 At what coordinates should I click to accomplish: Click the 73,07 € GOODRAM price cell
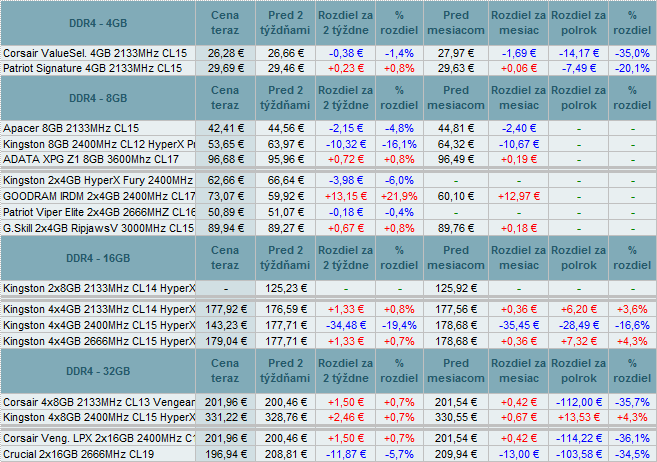point(225,196)
